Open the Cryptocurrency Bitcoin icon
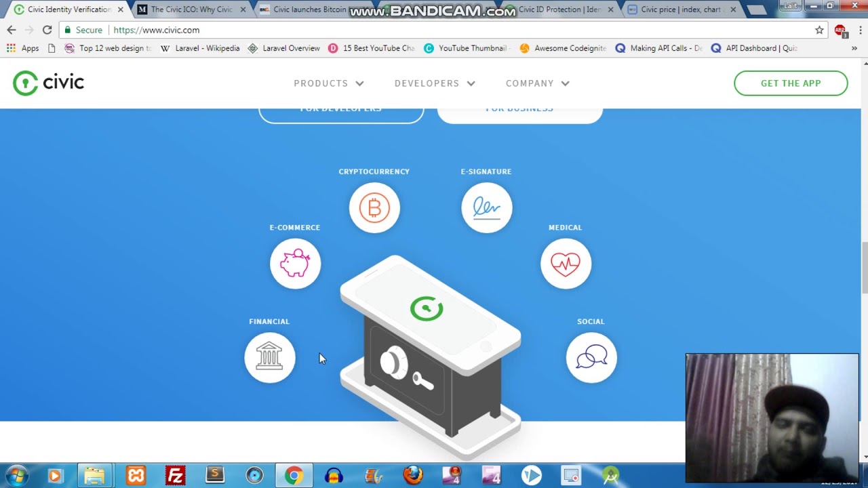The width and height of the screenshot is (868, 488). [x=374, y=207]
